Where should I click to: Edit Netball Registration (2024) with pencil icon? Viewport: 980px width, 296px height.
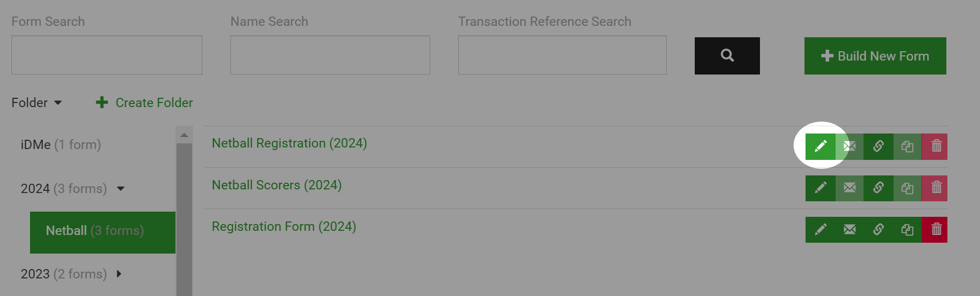tap(820, 146)
